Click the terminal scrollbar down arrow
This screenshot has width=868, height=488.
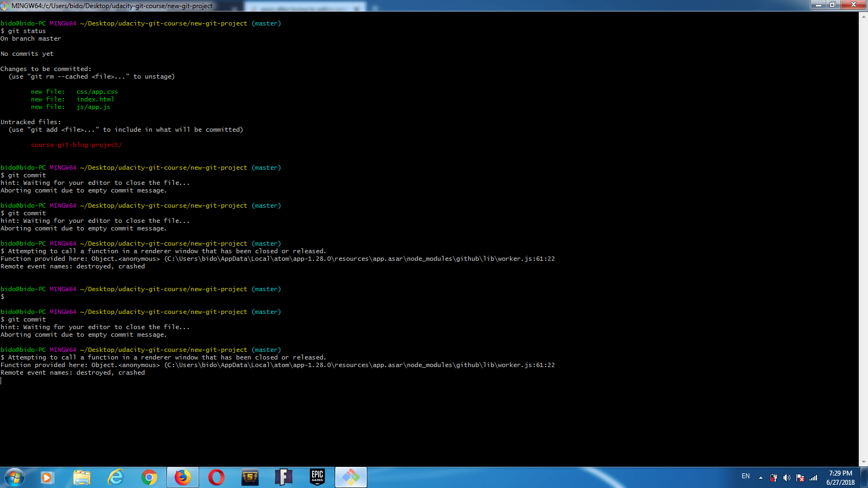pyautogui.click(x=864, y=462)
